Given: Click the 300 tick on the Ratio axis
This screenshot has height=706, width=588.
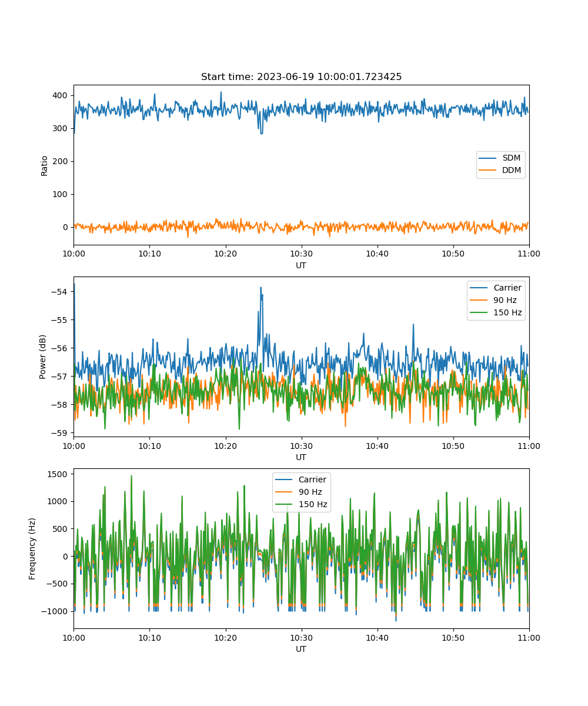Looking at the screenshot, I should pos(60,128).
